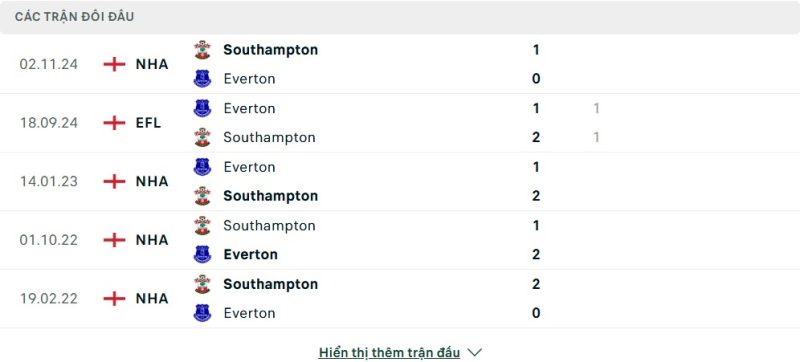The image size is (800, 362).
Task: Click Everton crest in 02.11.24 match
Action: pyautogui.click(x=203, y=79)
